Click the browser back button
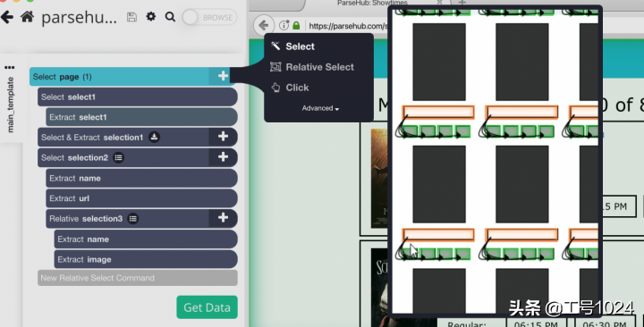The image size is (644, 327). click(264, 25)
